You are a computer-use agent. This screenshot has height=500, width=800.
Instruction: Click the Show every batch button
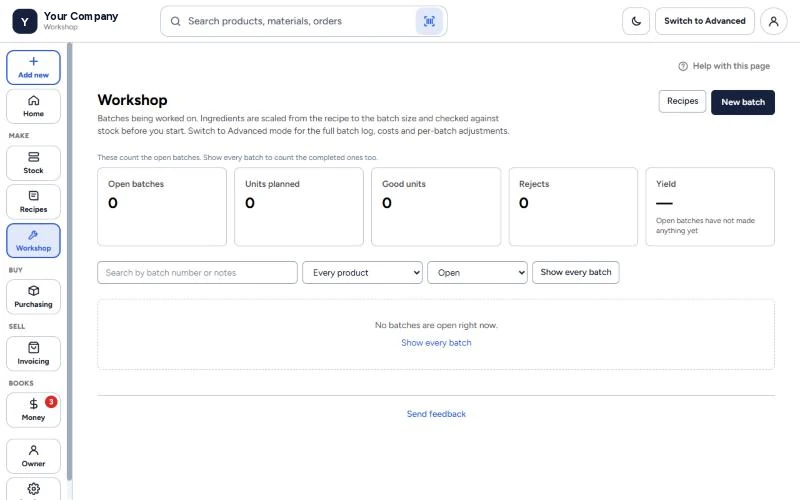click(x=576, y=272)
